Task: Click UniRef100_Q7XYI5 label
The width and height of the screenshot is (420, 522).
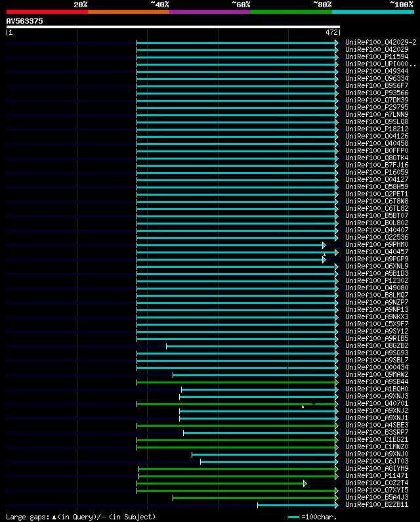Action: [377, 490]
